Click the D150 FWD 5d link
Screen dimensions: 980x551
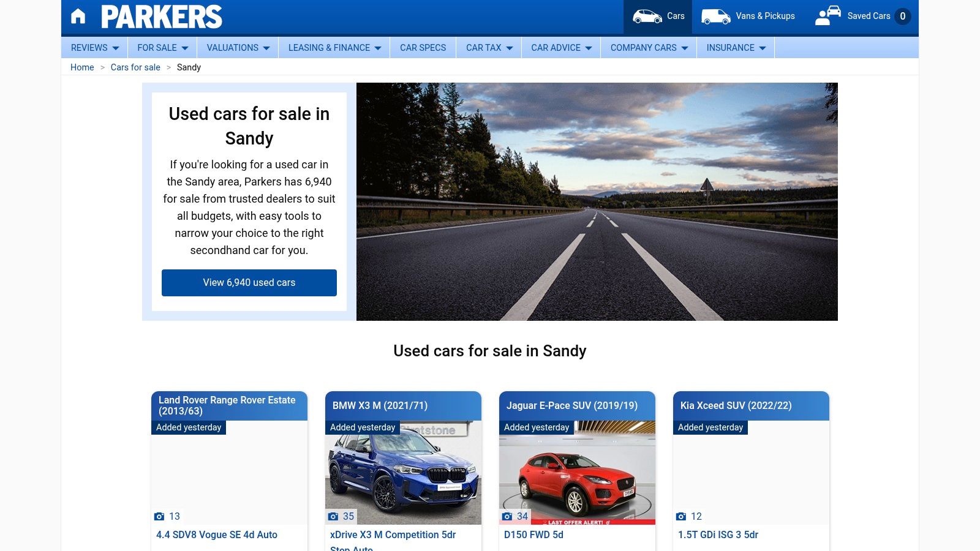(x=533, y=534)
